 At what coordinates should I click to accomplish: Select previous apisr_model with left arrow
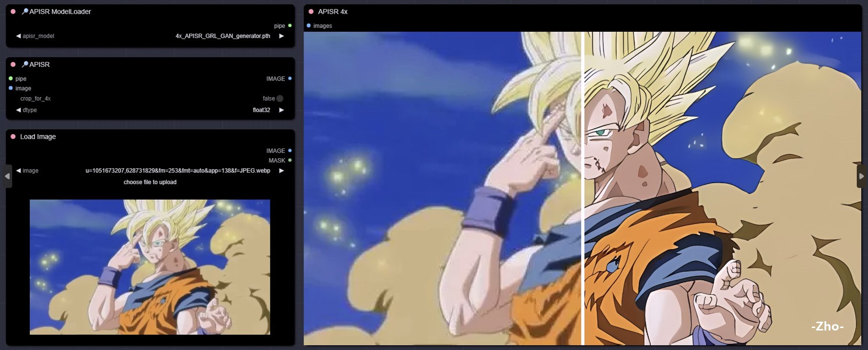click(x=18, y=36)
